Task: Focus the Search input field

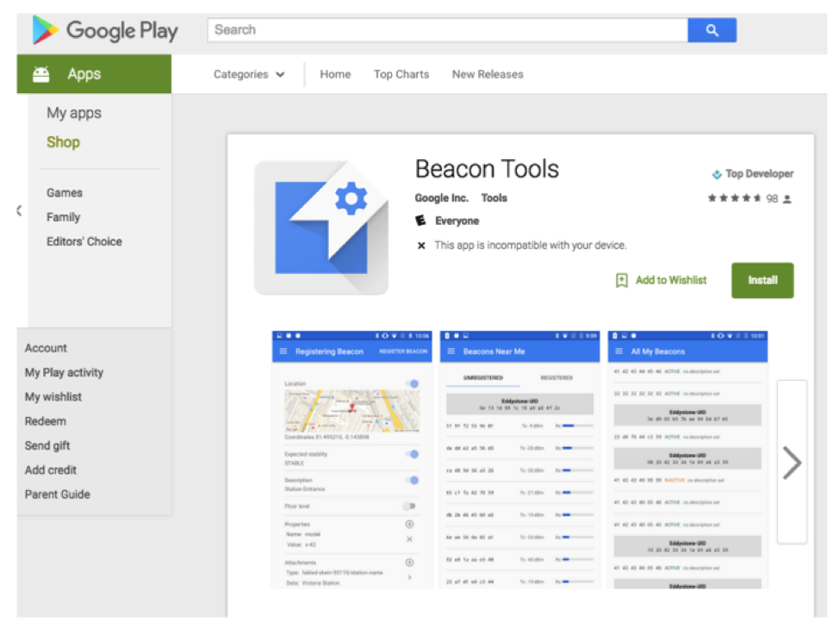Action: point(448,30)
